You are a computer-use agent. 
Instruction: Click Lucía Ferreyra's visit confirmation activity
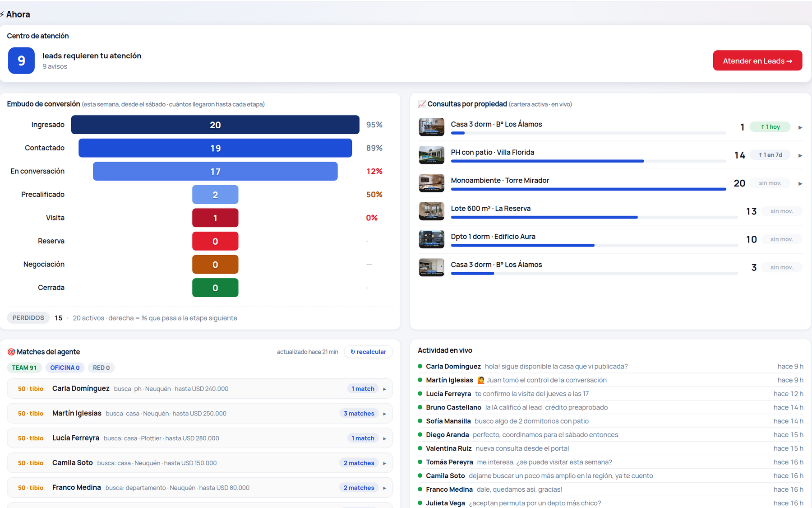(610, 394)
